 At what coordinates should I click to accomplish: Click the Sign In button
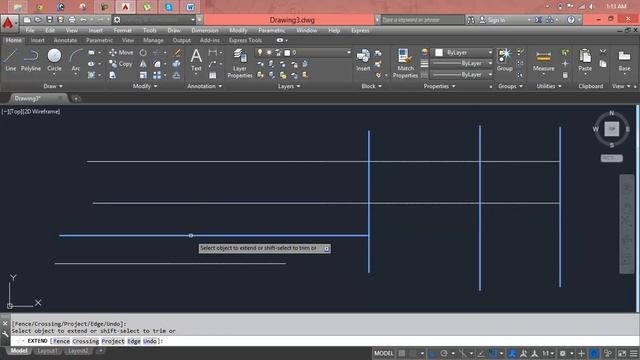pyautogui.click(x=492, y=20)
